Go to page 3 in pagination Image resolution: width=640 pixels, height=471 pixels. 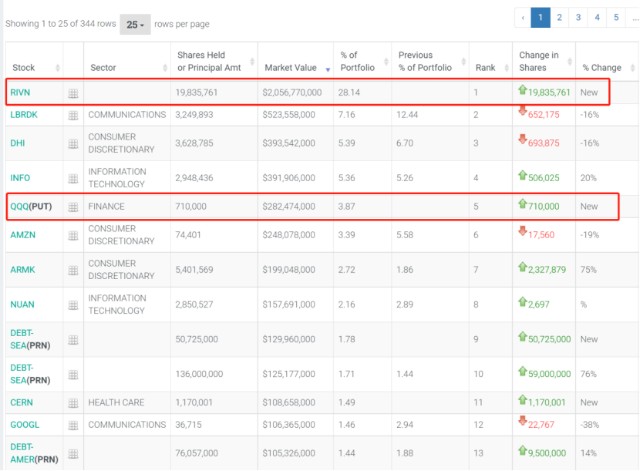(x=578, y=18)
